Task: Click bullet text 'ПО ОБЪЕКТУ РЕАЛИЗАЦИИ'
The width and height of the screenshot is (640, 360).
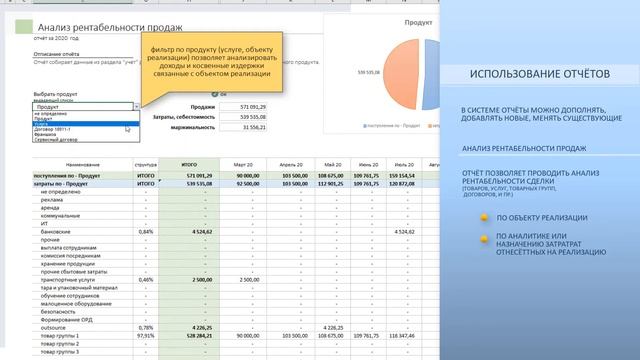Action: point(542,218)
